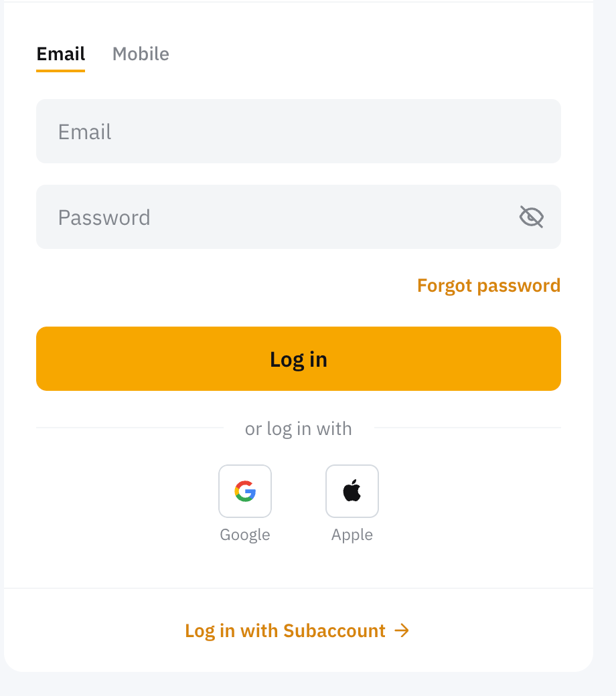Show password using the crossed-eye icon
Viewport: 616px width, 696px height.
coord(532,217)
